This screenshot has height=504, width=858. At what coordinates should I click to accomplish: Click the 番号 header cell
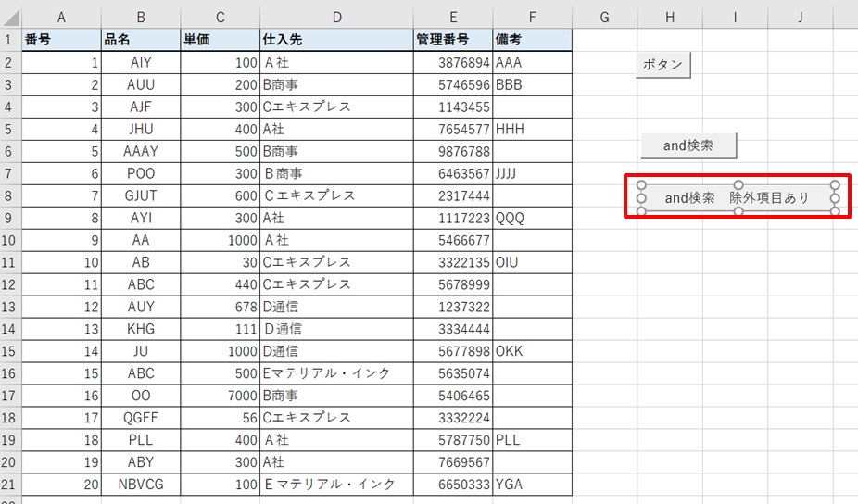[x=61, y=40]
